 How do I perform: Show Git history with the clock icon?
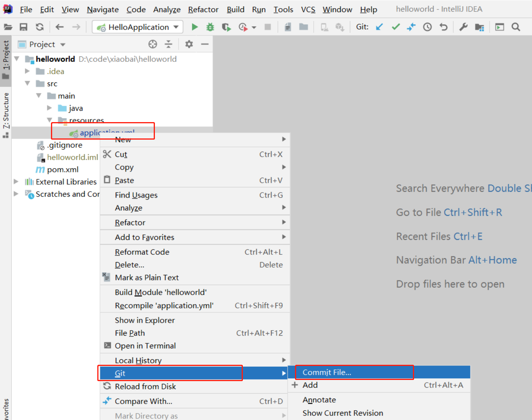tap(427, 27)
